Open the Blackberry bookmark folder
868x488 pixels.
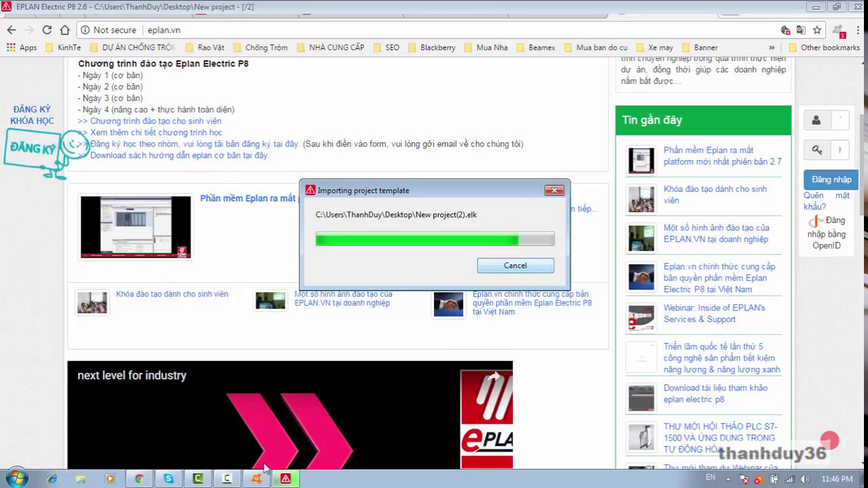431,47
